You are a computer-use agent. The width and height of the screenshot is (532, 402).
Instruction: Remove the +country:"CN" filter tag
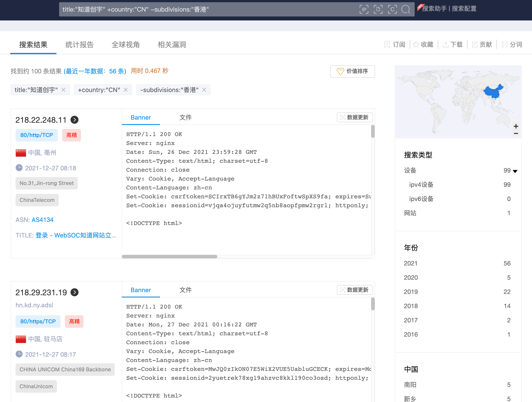click(x=126, y=90)
